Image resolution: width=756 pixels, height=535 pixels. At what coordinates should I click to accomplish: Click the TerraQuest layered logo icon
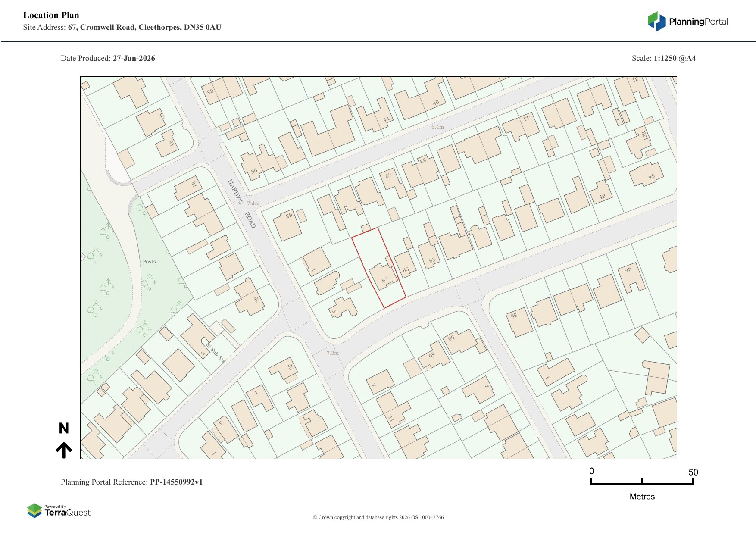coord(34,511)
